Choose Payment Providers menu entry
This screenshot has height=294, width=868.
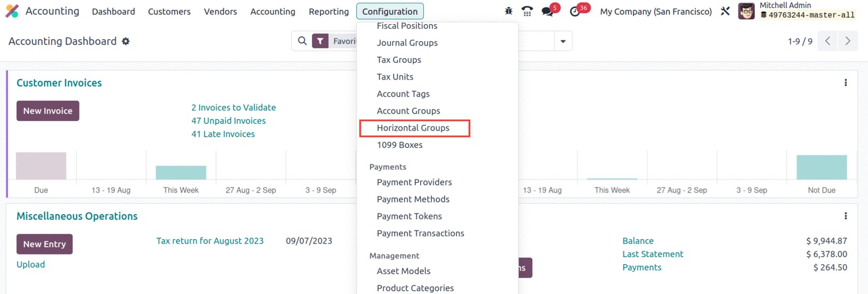coord(414,182)
